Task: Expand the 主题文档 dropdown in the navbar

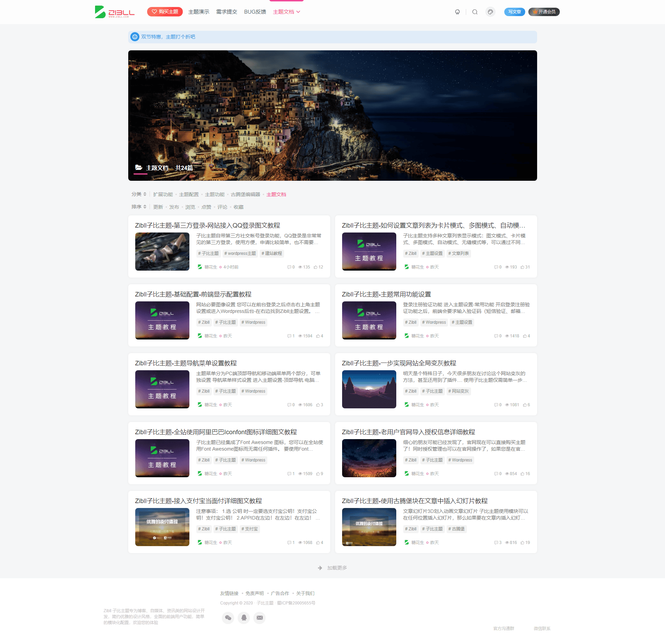Action: click(x=287, y=12)
